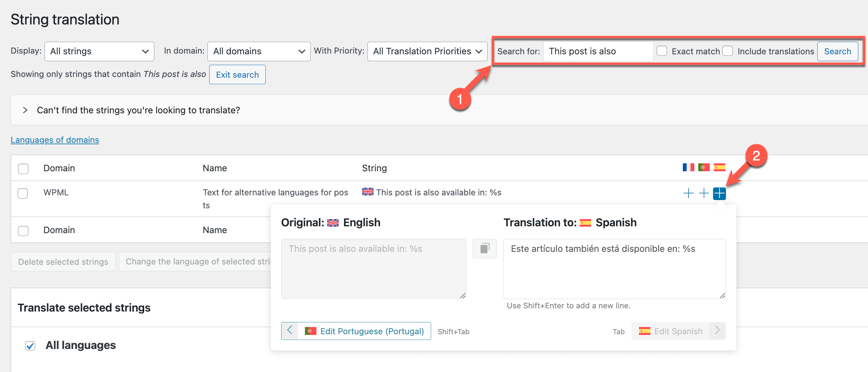
Task: Click the Search button
Action: pos(837,51)
